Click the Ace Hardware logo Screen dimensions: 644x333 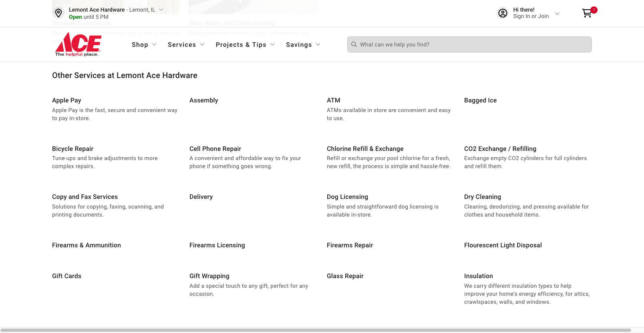coord(78,44)
